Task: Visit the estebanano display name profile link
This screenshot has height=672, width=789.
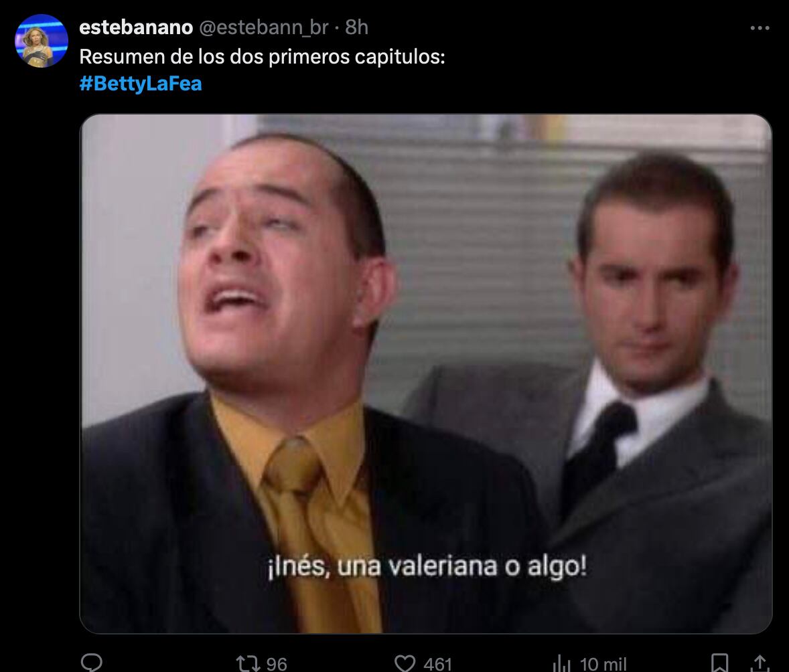Action: (136, 27)
